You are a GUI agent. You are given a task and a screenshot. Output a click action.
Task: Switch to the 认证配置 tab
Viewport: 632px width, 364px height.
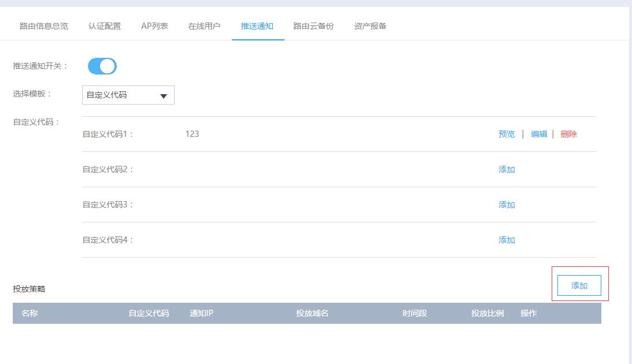(x=105, y=26)
